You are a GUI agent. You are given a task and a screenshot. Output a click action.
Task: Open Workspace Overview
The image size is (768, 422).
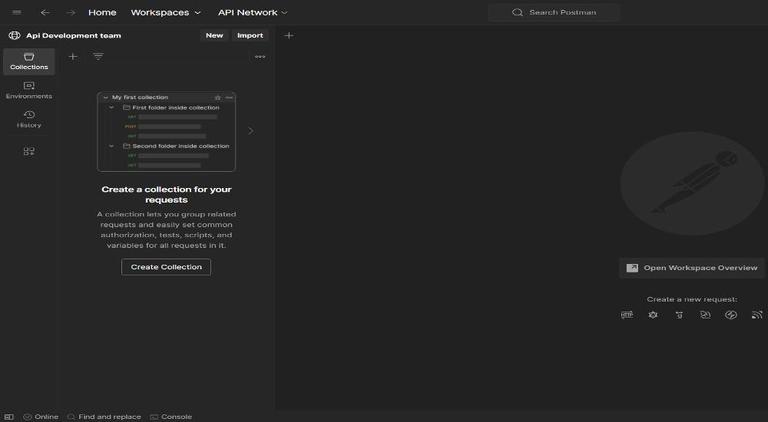[x=692, y=268]
